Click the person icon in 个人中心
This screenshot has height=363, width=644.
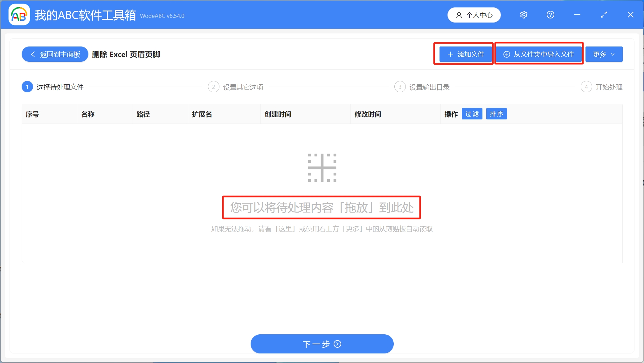[458, 15]
